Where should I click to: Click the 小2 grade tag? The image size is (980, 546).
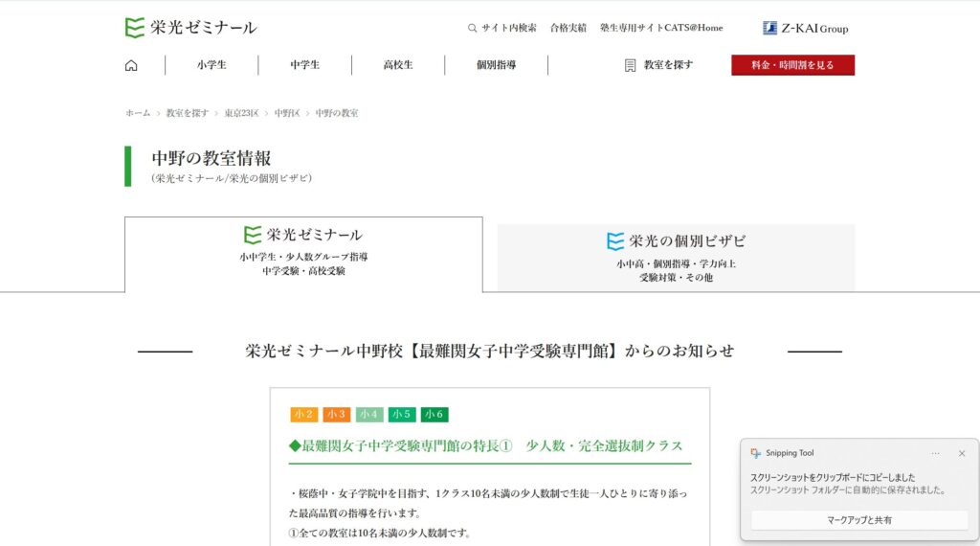click(x=304, y=415)
